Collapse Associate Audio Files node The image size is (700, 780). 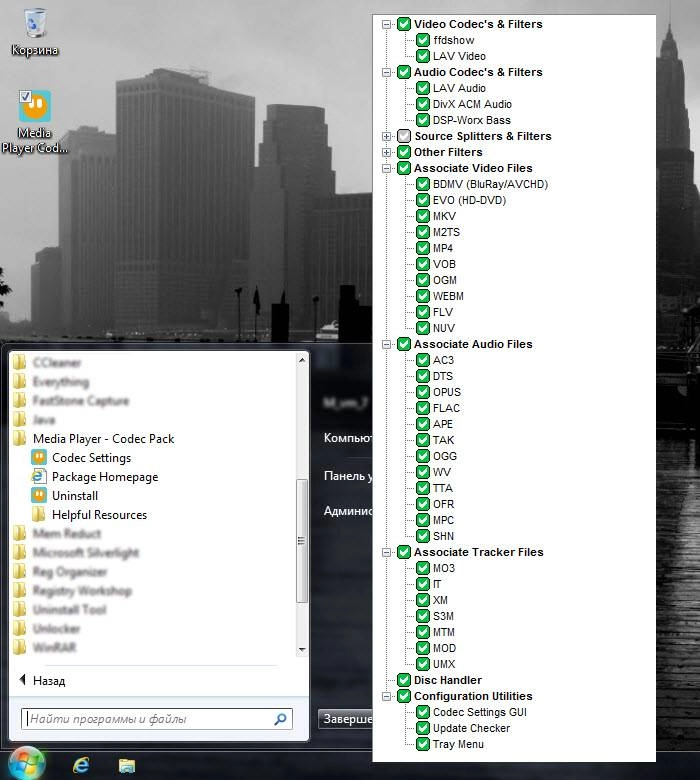[x=386, y=344]
